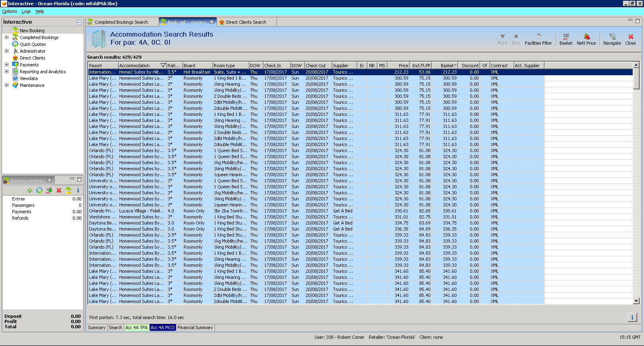Click the Supplier column header

click(344, 66)
